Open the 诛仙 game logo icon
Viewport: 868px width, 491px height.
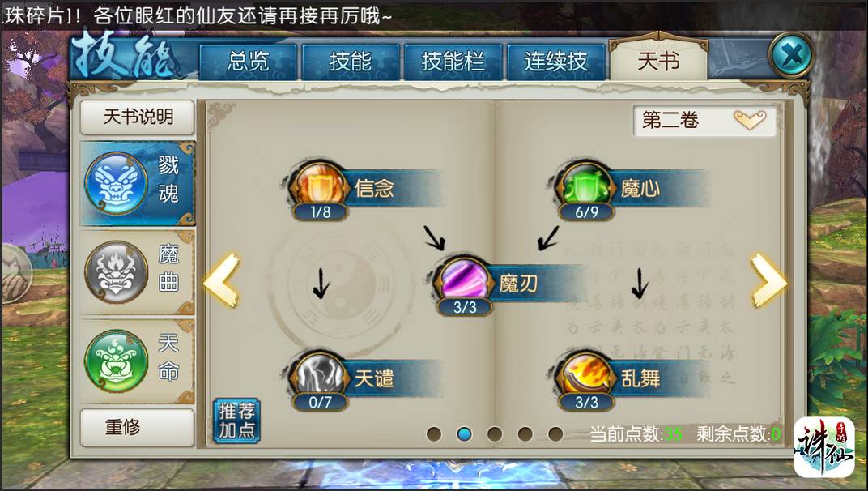(823, 447)
